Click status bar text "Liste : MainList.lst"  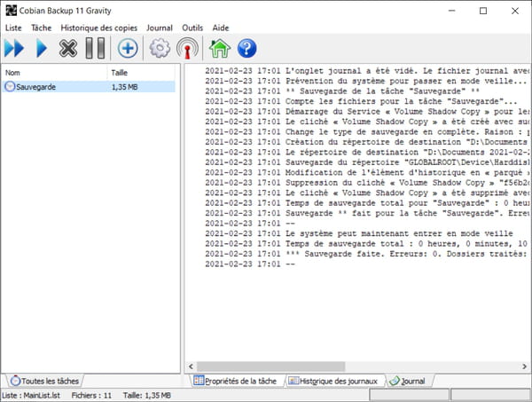click(31, 396)
